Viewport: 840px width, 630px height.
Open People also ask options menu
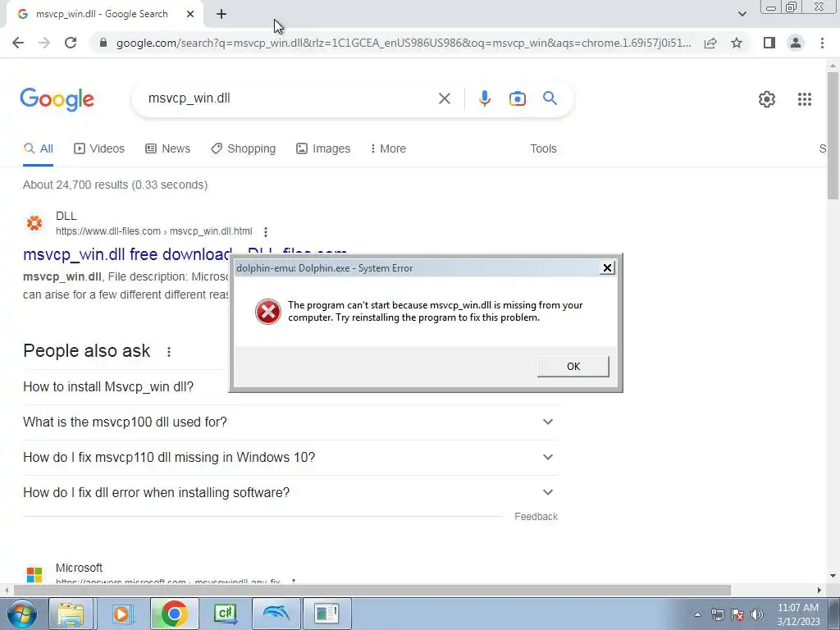pos(169,351)
